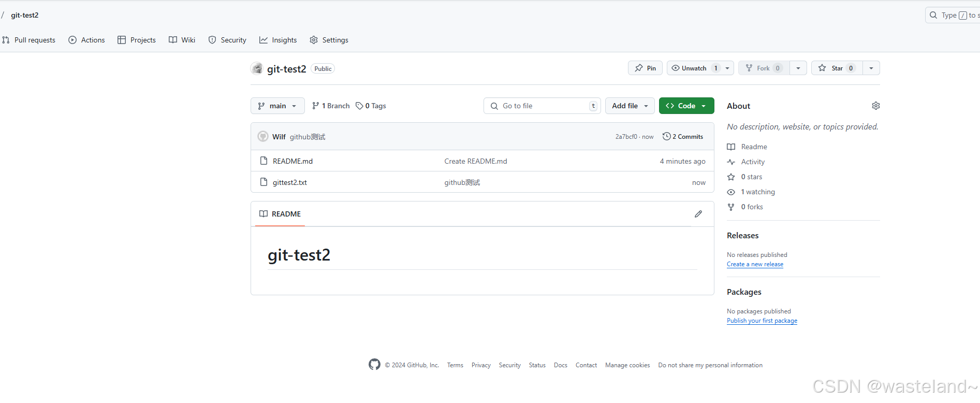
Task: Click 'Do not share my personal information'
Action: click(710, 365)
